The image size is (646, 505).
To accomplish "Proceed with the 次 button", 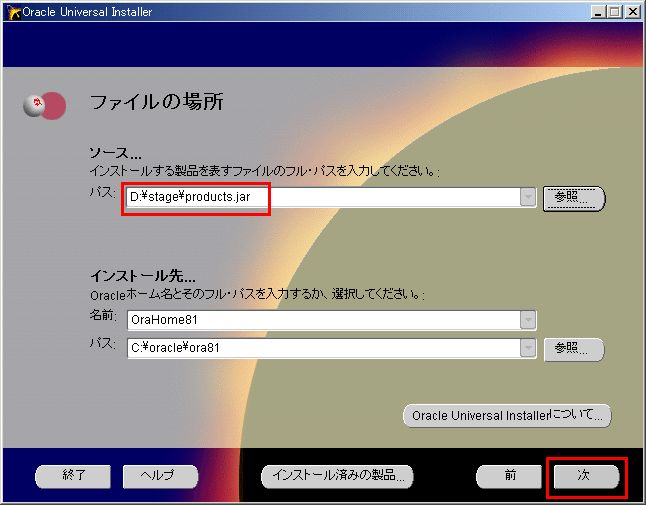I will (585, 476).
